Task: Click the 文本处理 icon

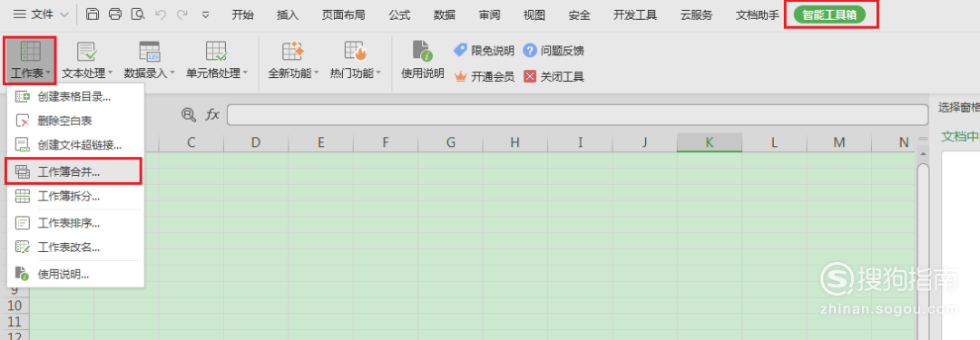Action: click(x=86, y=52)
